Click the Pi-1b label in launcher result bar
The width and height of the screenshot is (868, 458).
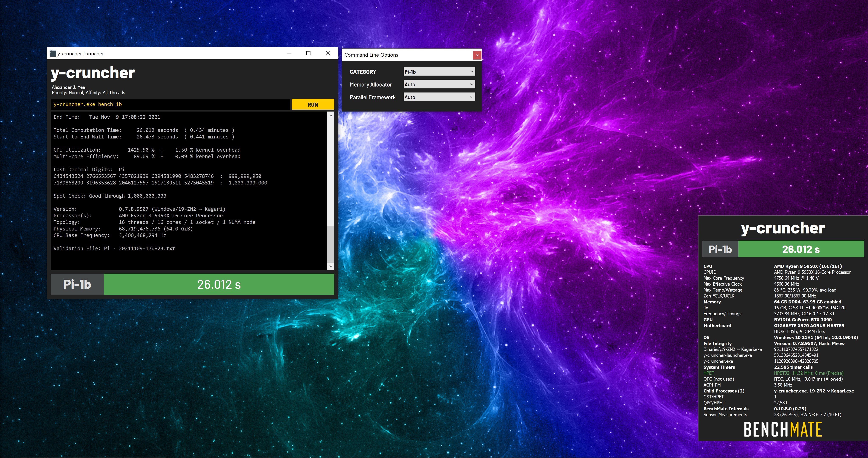[77, 284]
